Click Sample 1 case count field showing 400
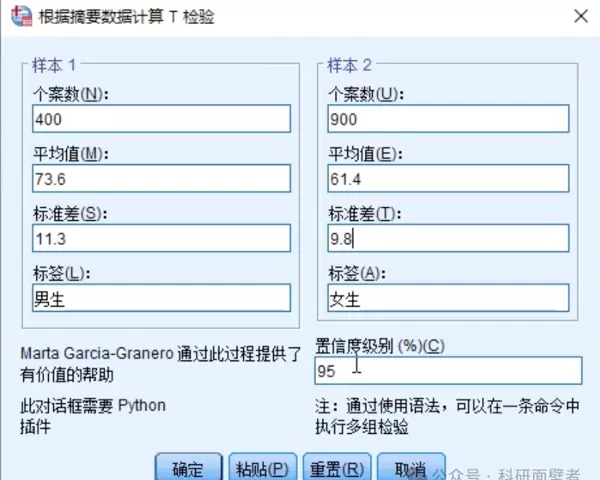 click(x=160, y=120)
